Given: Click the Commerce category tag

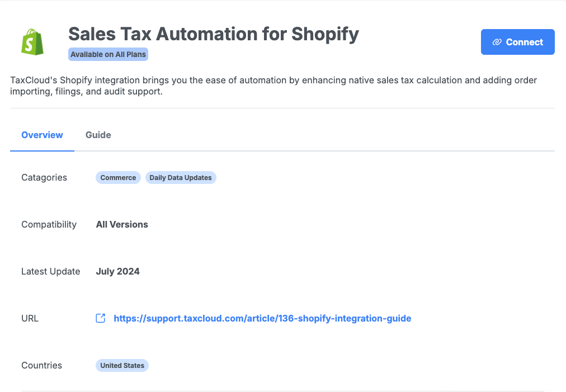Looking at the screenshot, I should (118, 178).
